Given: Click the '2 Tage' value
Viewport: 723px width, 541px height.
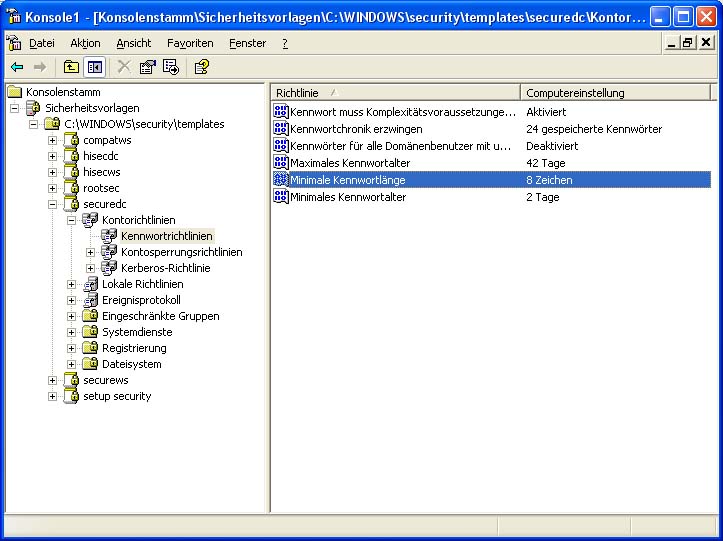Looking at the screenshot, I should pos(543,197).
